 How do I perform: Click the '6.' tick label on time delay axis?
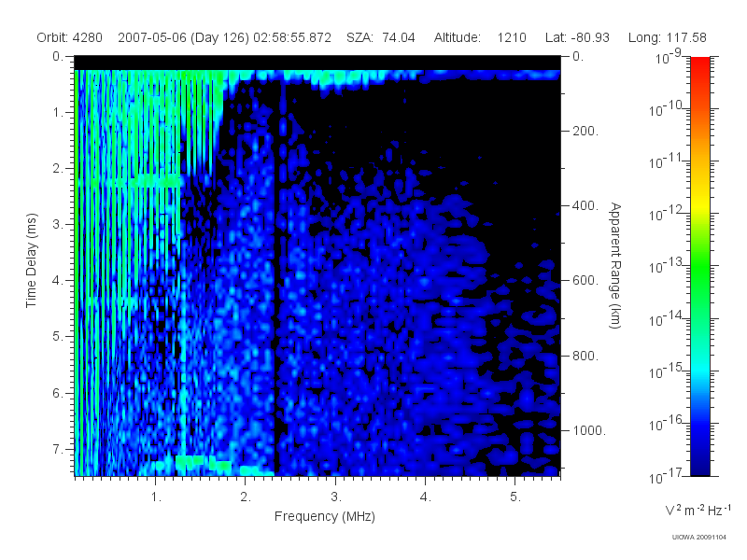pyautogui.click(x=57, y=393)
